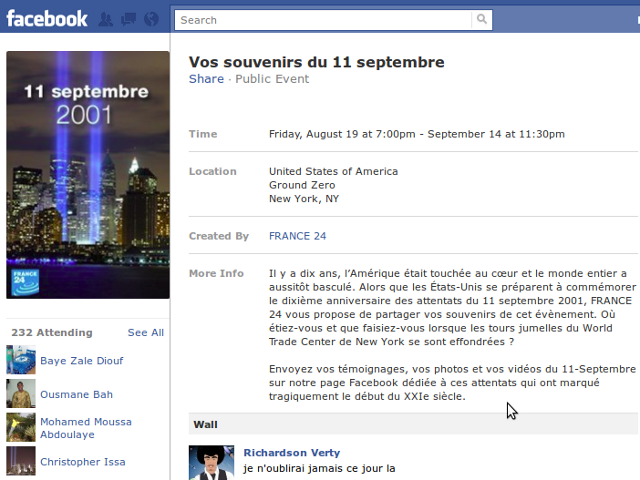Image resolution: width=640 pixels, height=480 pixels.
Task: Open the Notifications globe icon
Action: (x=151, y=19)
